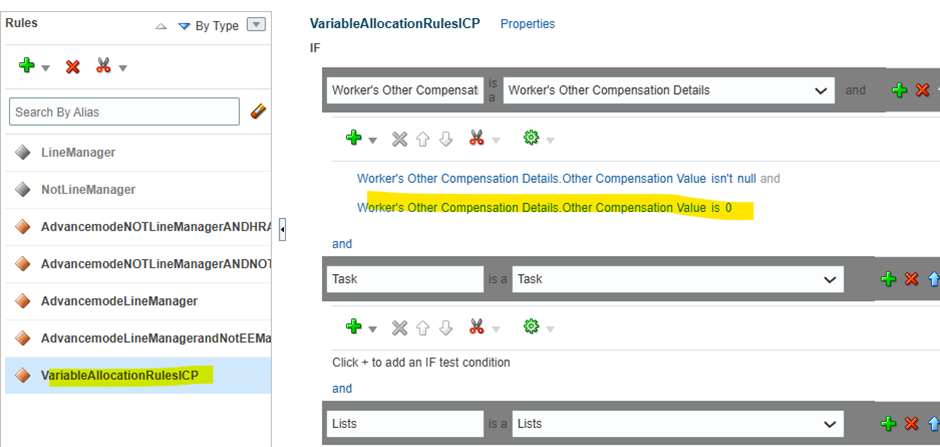Click the green plus icon in Rules panel
Image resolution: width=940 pixels, height=447 pixels.
26,66
